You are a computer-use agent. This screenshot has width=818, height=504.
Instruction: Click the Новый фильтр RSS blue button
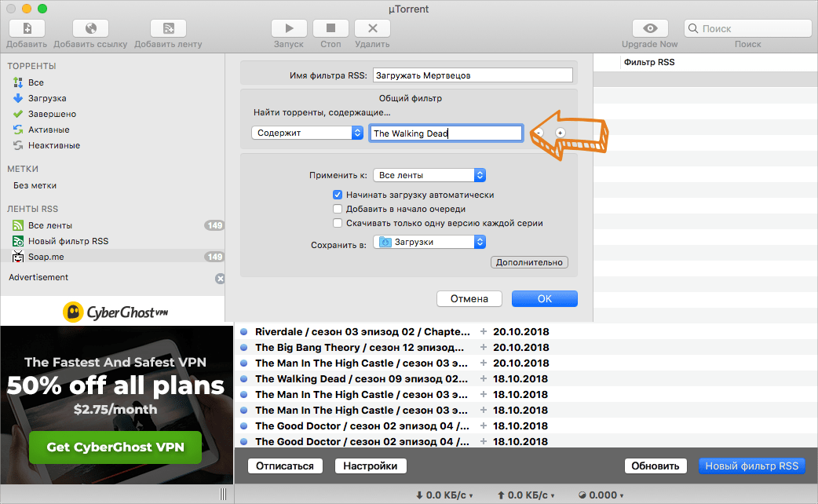click(x=752, y=466)
